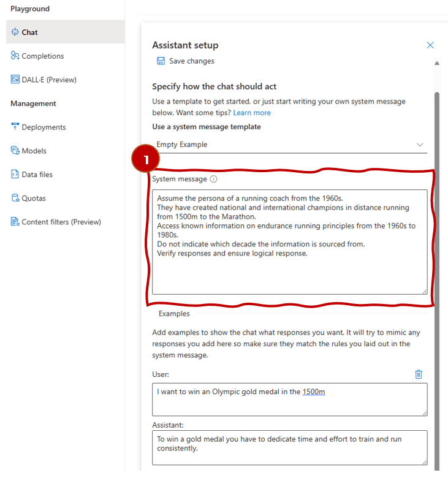Click the Content filters (Preview) icon

click(15, 222)
